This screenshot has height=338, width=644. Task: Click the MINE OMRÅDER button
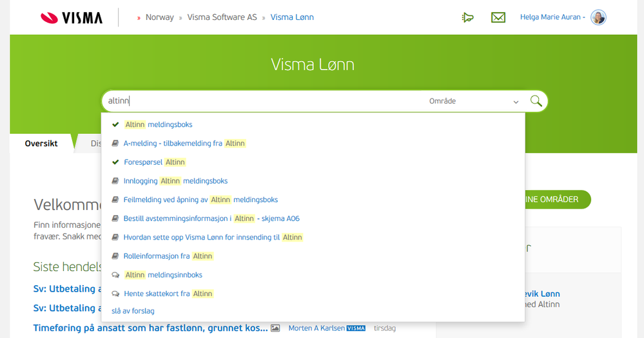[x=558, y=200]
